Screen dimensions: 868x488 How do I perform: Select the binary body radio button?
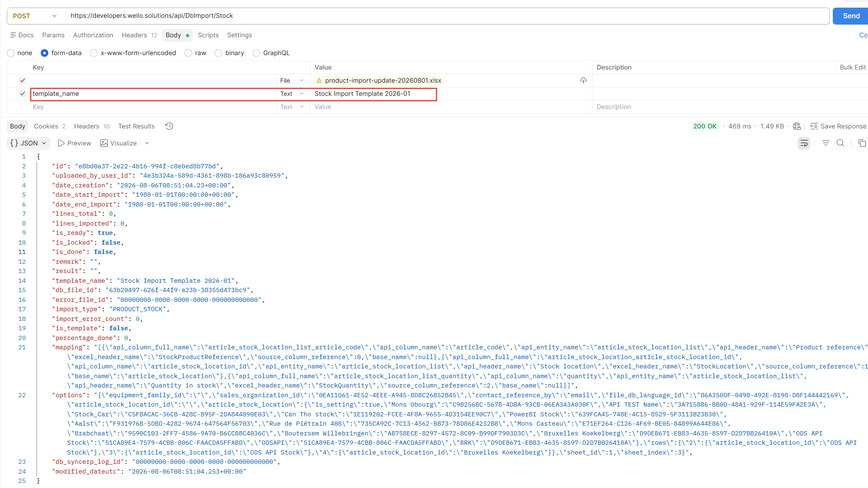tap(218, 53)
